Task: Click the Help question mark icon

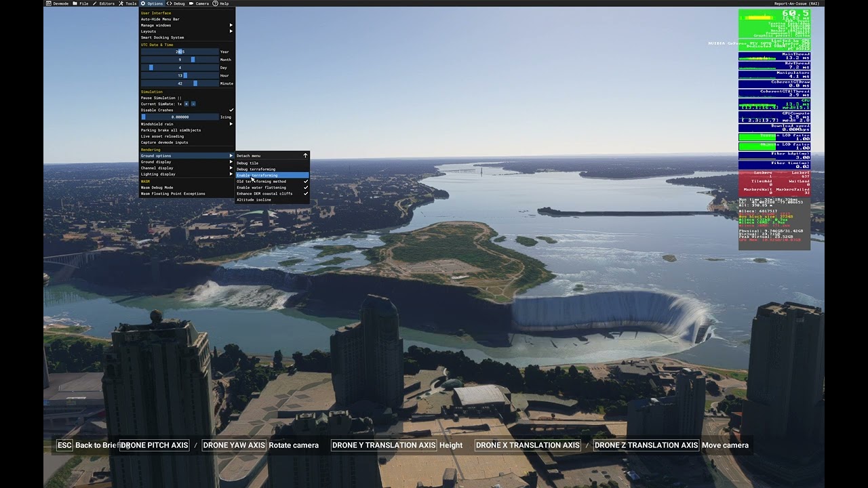Action: (215, 3)
